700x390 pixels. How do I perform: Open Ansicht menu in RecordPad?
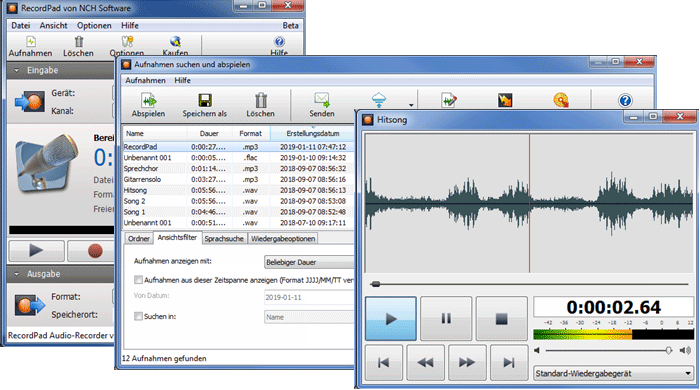click(x=53, y=25)
